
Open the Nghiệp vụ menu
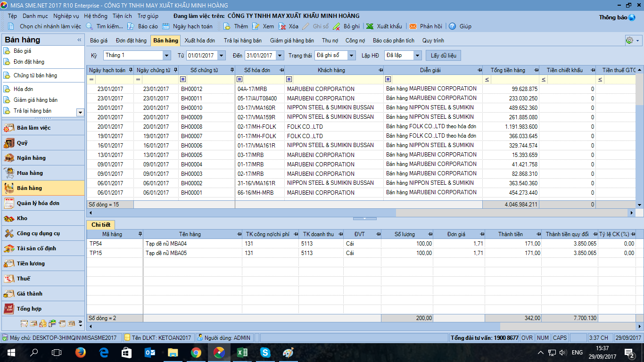(x=66, y=16)
